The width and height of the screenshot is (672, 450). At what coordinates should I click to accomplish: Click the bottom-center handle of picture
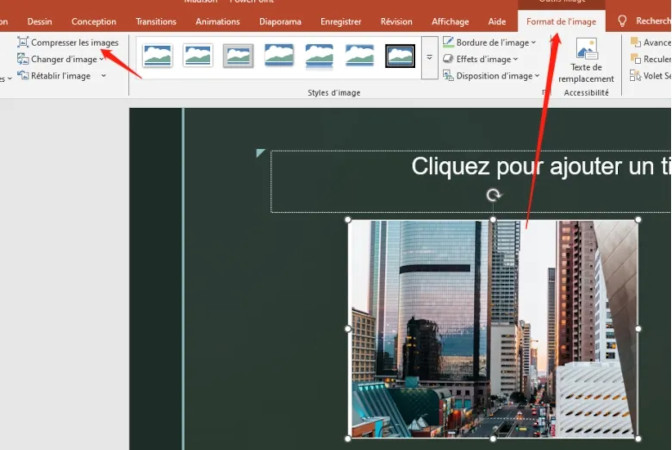493,438
